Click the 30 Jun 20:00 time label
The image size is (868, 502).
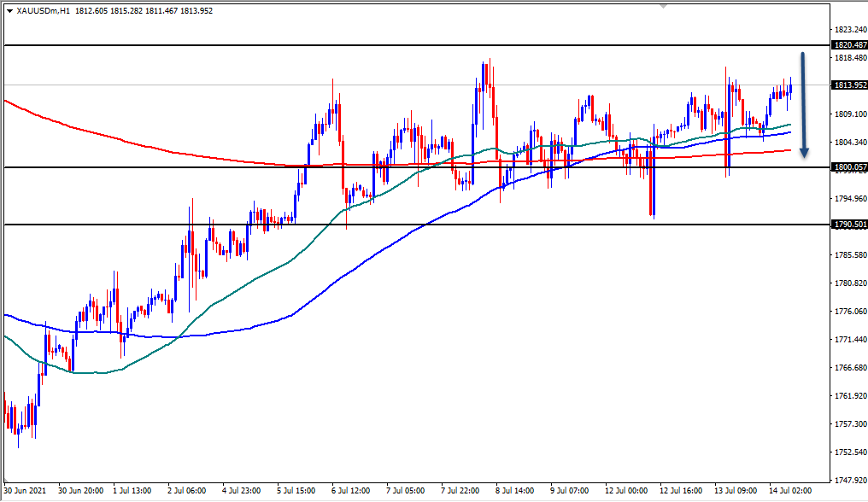(x=81, y=491)
